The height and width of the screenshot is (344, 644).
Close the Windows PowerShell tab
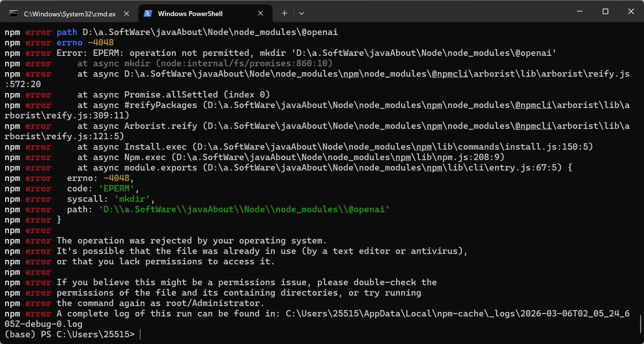pos(261,13)
